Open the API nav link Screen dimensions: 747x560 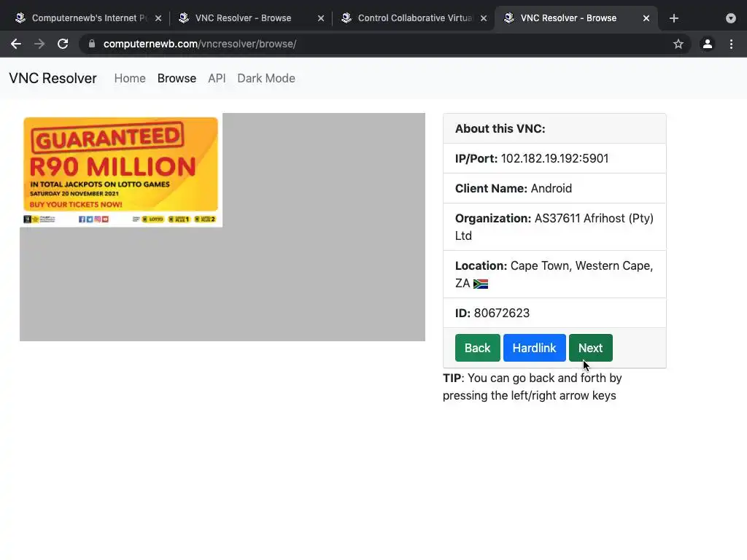click(x=217, y=78)
